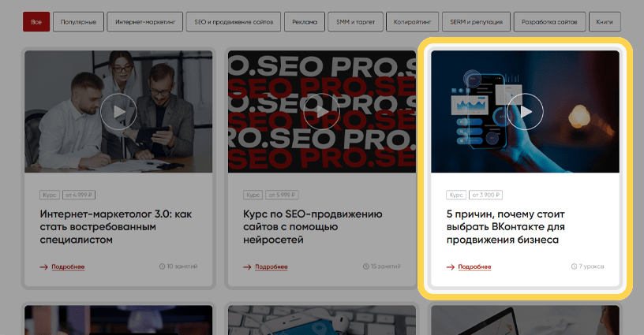The image size is (644, 335).
Task: Click arrow icon beside Интернет-маркетолог 'Подробнее'
Action: coord(44,267)
